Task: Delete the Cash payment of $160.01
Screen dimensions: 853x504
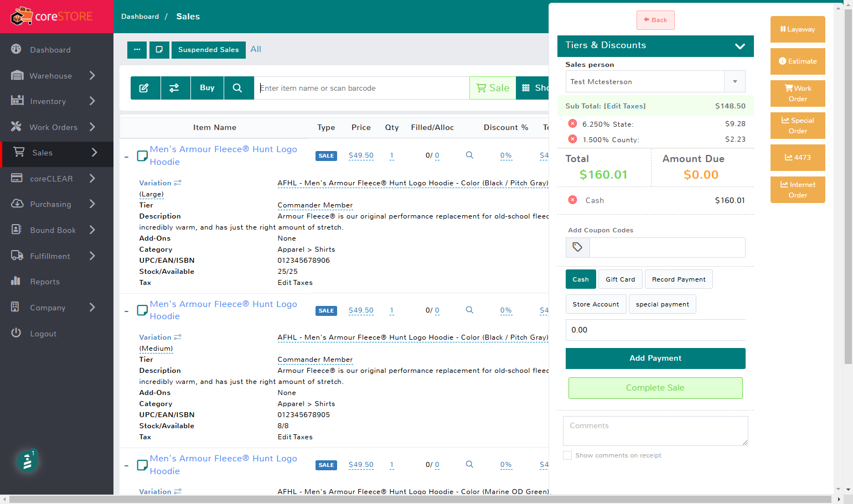Action: point(572,200)
